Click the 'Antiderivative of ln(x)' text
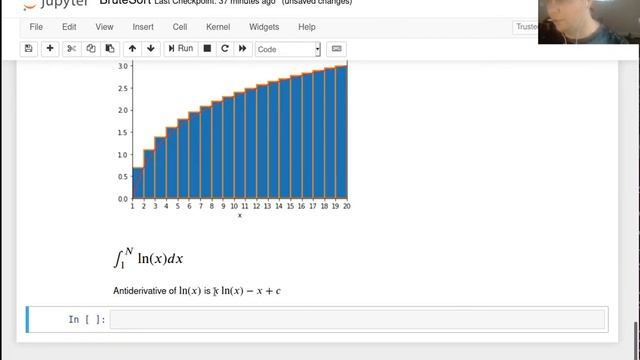640x360 pixels. tap(157, 291)
